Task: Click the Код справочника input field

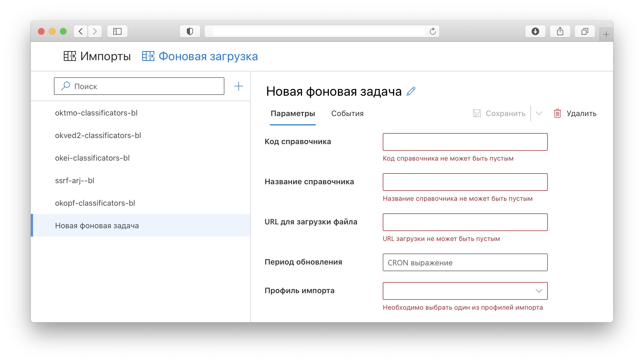Action: click(x=465, y=142)
